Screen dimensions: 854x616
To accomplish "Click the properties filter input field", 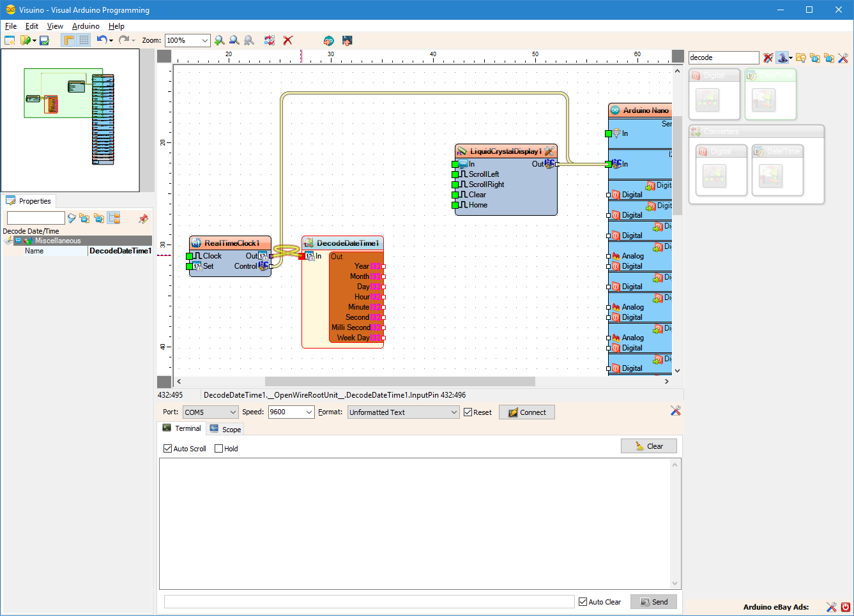I will coord(36,218).
